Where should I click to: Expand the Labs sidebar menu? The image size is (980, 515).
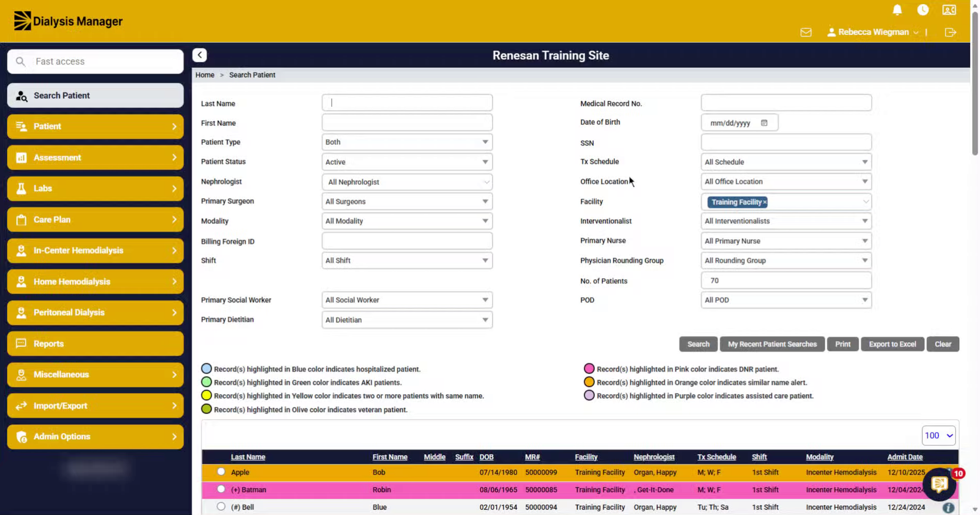pyautogui.click(x=95, y=189)
